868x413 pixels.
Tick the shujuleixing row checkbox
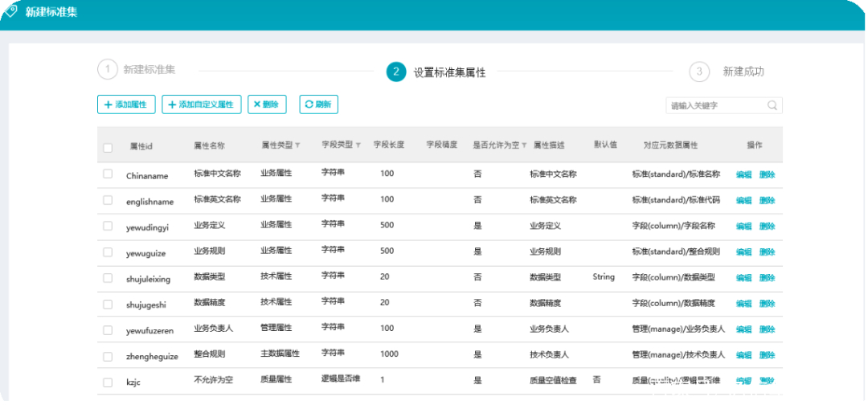(x=108, y=278)
